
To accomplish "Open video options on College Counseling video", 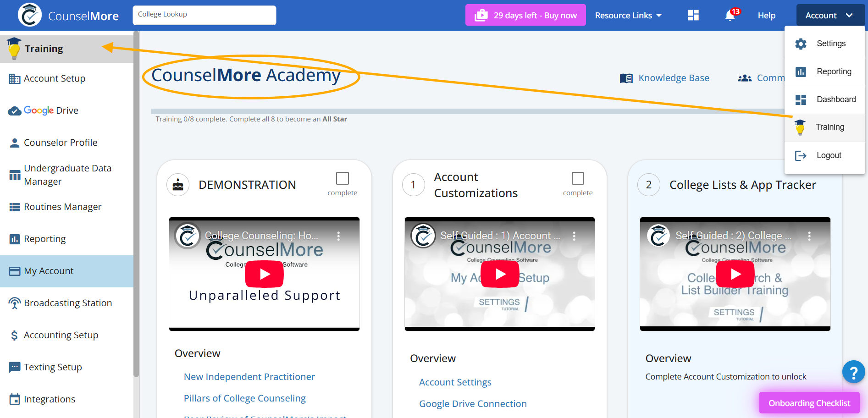I will click(338, 236).
